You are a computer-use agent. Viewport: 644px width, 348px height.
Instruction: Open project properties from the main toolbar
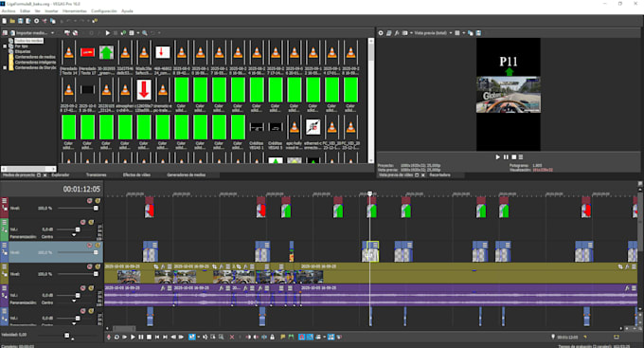(37, 21)
